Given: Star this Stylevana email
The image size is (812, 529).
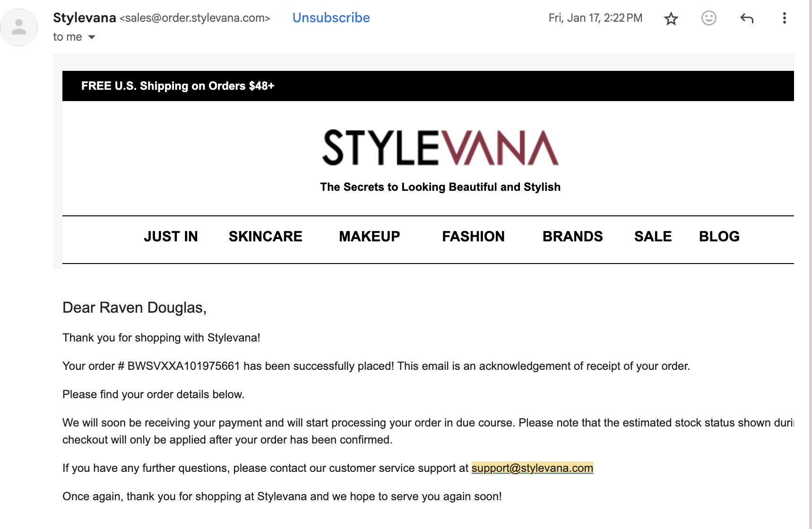Looking at the screenshot, I should coord(671,19).
